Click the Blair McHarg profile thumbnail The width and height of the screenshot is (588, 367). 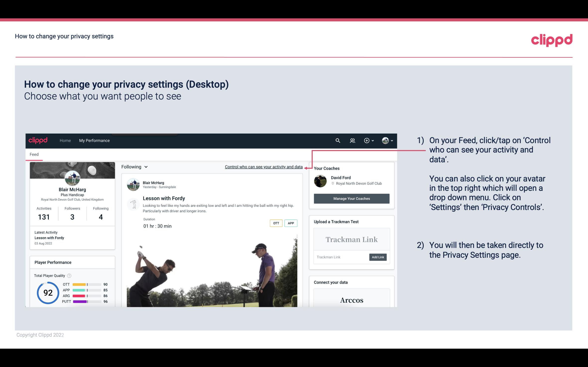click(x=72, y=178)
